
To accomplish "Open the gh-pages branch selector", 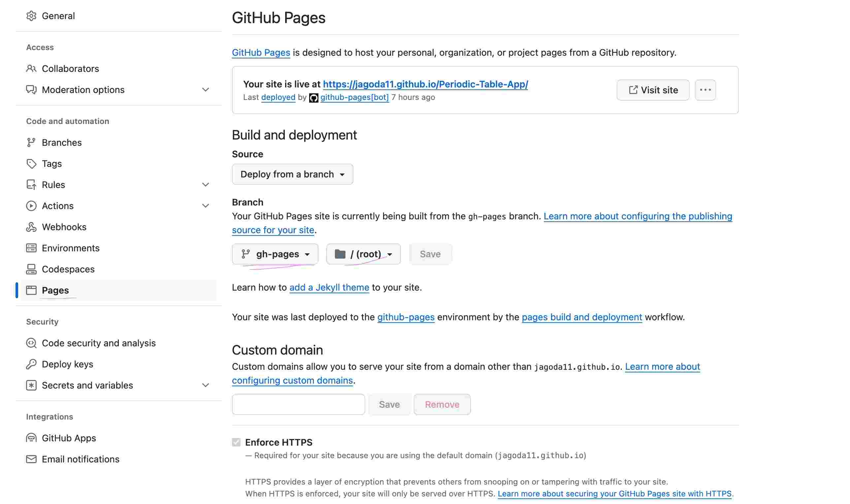I will coord(275,254).
